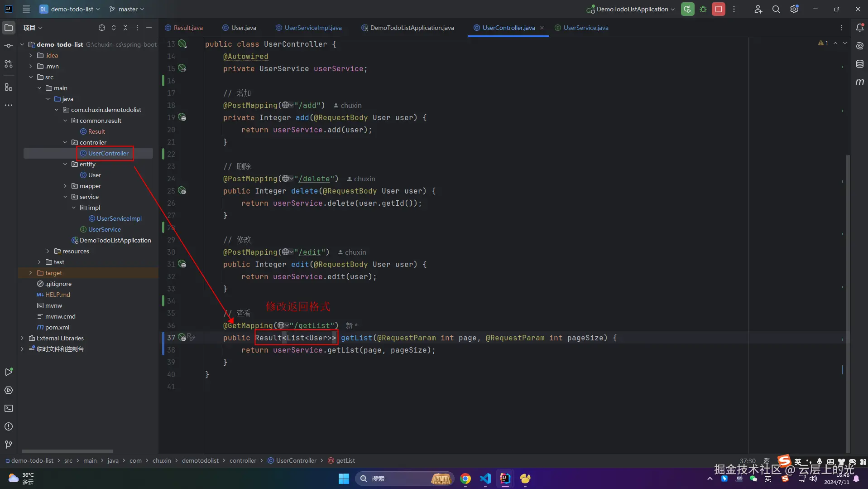Open the Terminal tool window
The width and height of the screenshot is (868, 489).
coord(9,408)
